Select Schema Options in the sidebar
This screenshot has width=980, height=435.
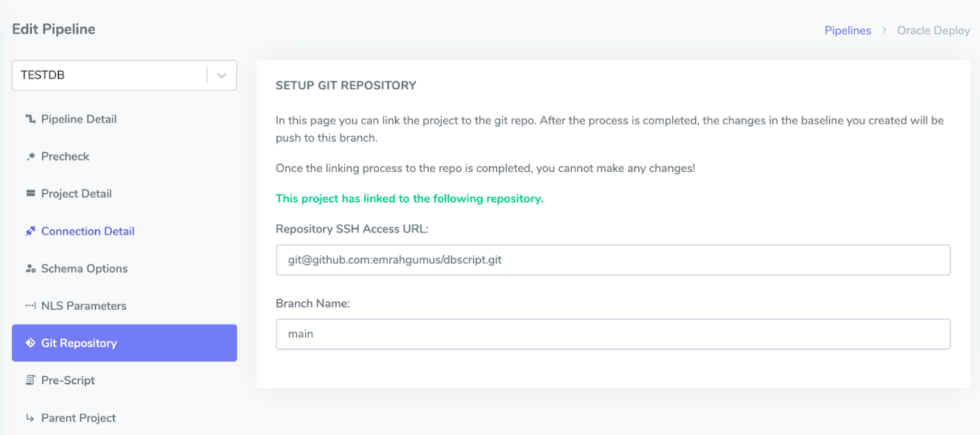point(84,269)
